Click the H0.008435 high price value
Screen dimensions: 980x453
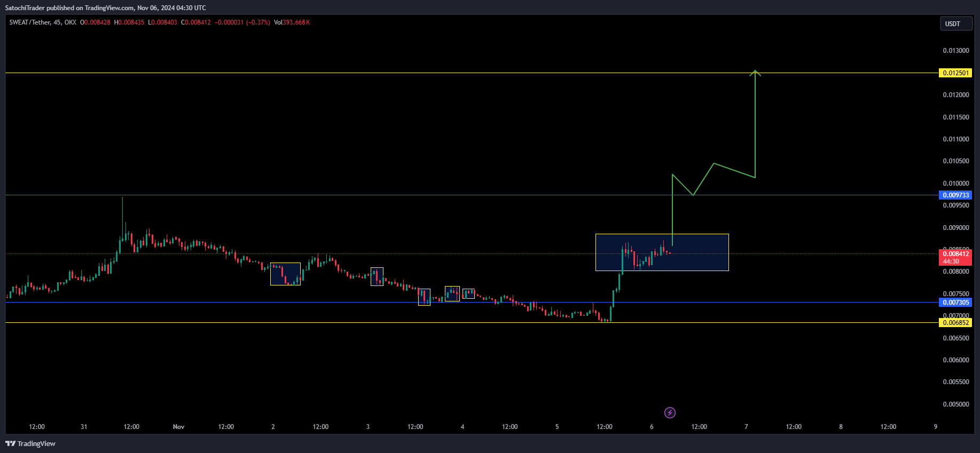pos(129,22)
